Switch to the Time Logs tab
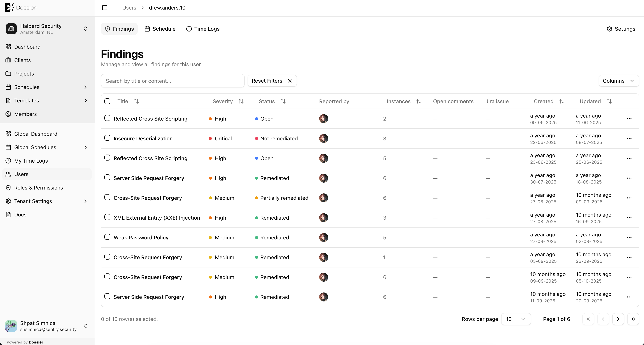The height and width of the screenshot is (345, 644). [x=203, y=29]
